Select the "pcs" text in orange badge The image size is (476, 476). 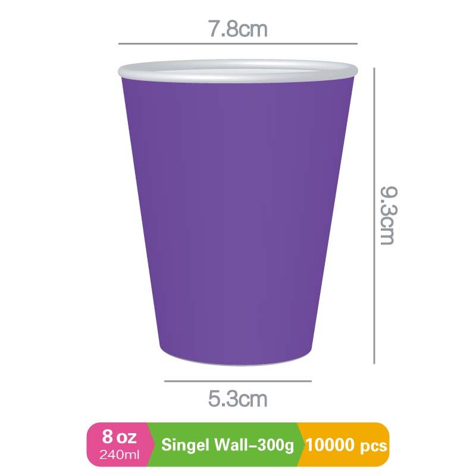pyautogui.click(x=373, y=445)
